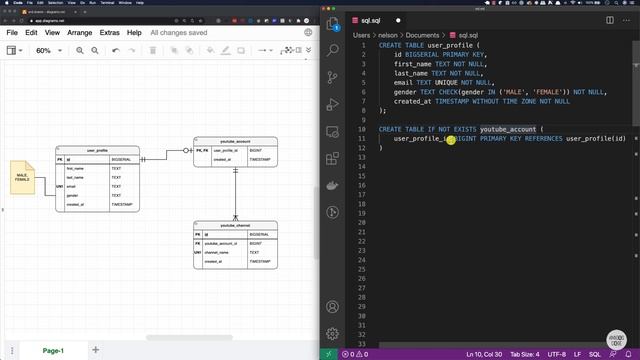Click All changes saved status
This screenshot has width=640, height=360.
179,33
